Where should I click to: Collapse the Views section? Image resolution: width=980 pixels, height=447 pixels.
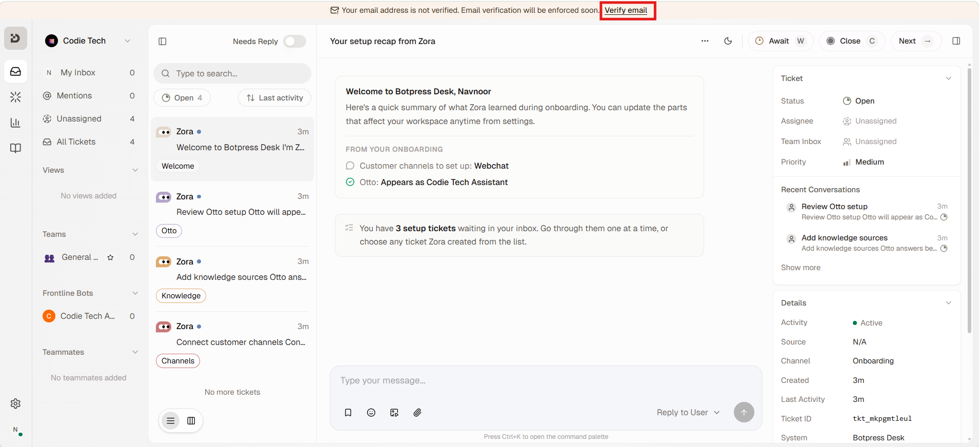(x=135, y=170)
